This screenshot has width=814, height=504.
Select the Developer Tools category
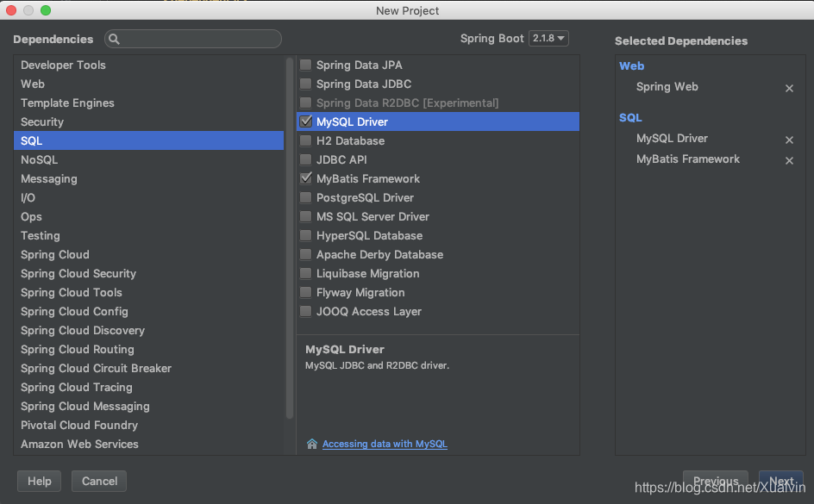pos(148,65)
